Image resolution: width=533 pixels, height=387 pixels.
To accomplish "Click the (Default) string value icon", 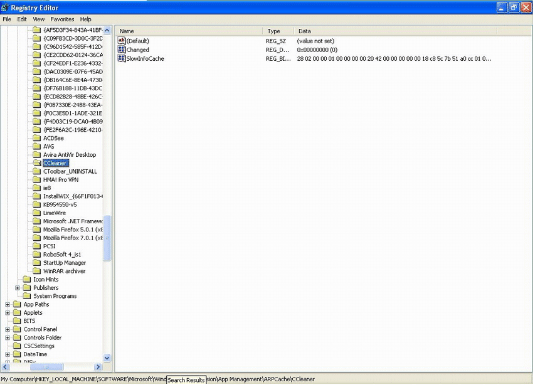I will point(121,40).
